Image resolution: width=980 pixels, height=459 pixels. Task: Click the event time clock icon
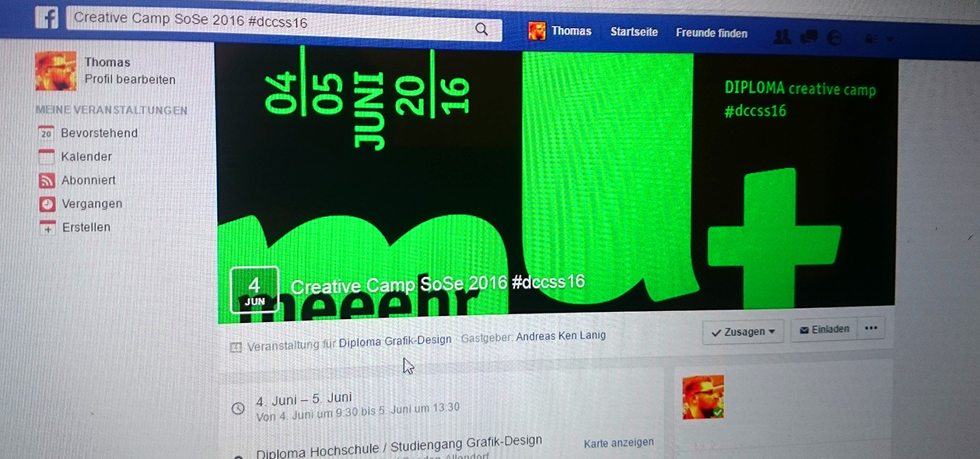click(x=239, y=408)
